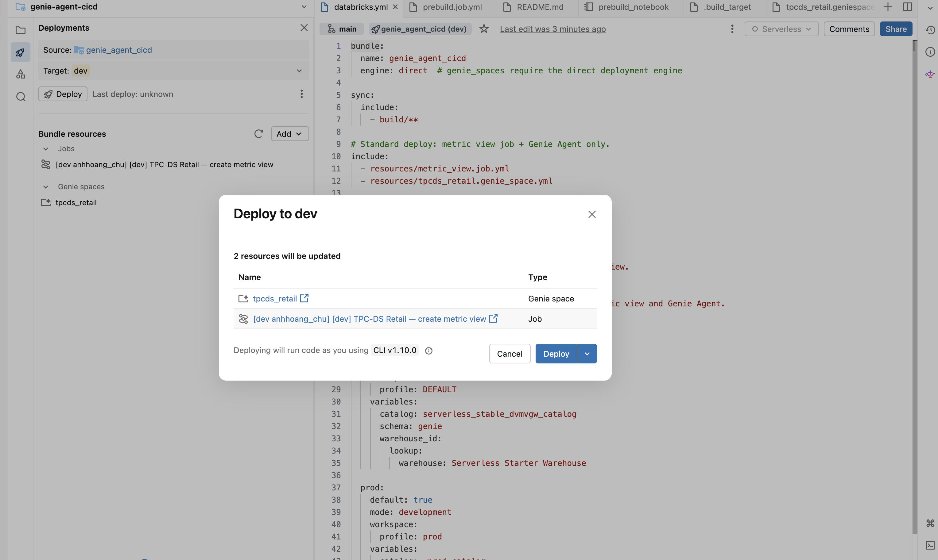Open the Comments button
Screen dimensions: 938x560
click(849, 29)
